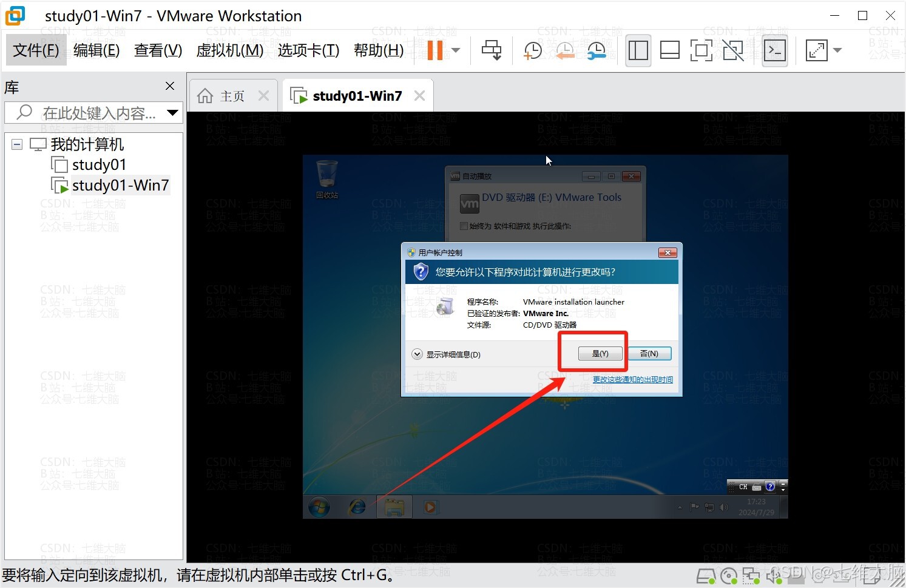Click the sound card status bar icon

[x=773, y=576]
